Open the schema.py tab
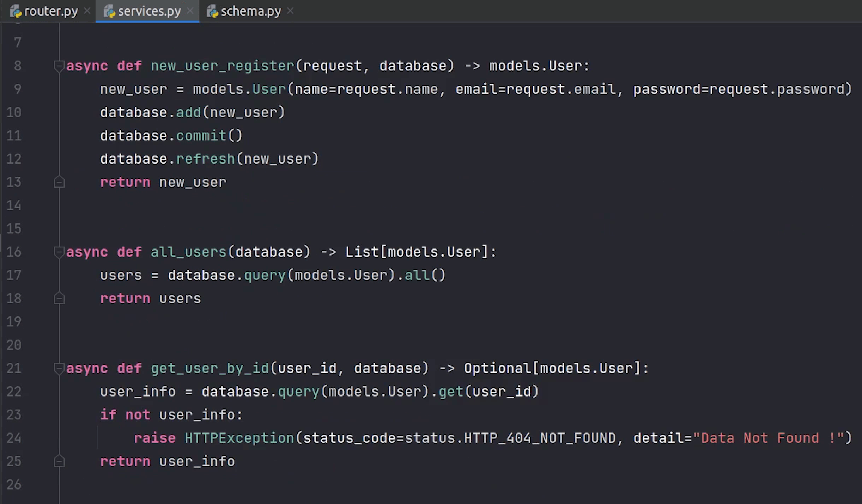The image size is (862, 504). pyautogui.click(x=250, y=12)
